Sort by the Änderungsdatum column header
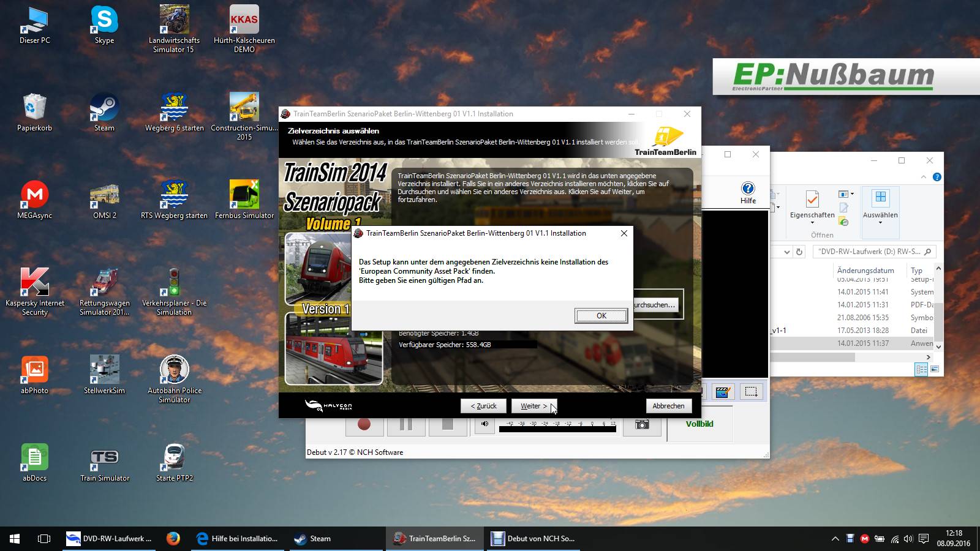Image resolution: width=980 pixels, height=551 pixels. (x=865, y=271)
